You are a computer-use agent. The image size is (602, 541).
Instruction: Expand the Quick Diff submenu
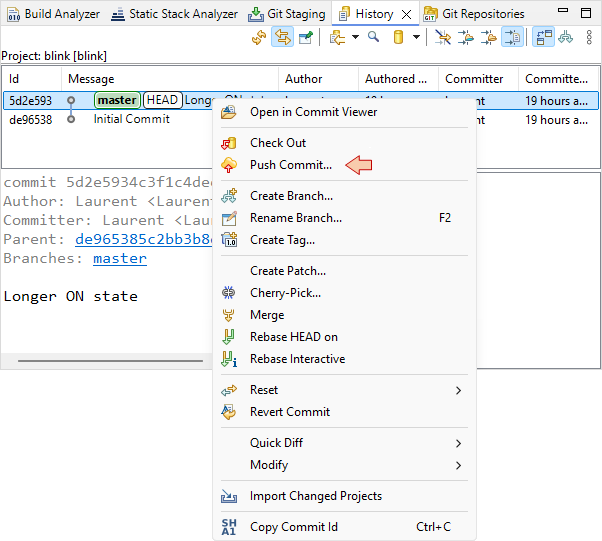coord(459,443)
